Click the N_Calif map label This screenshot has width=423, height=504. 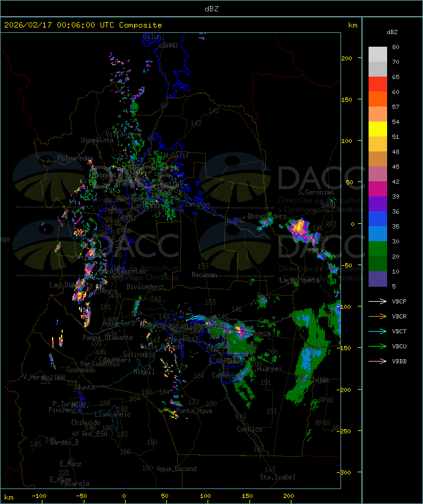click(x=176, y=156)
